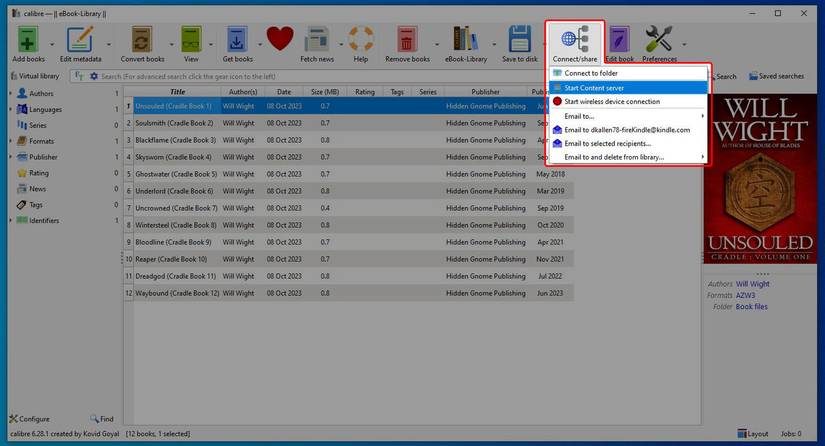Focus the library search input field
The height and width of the screenshot is (446, 825).
pos(321,76)
